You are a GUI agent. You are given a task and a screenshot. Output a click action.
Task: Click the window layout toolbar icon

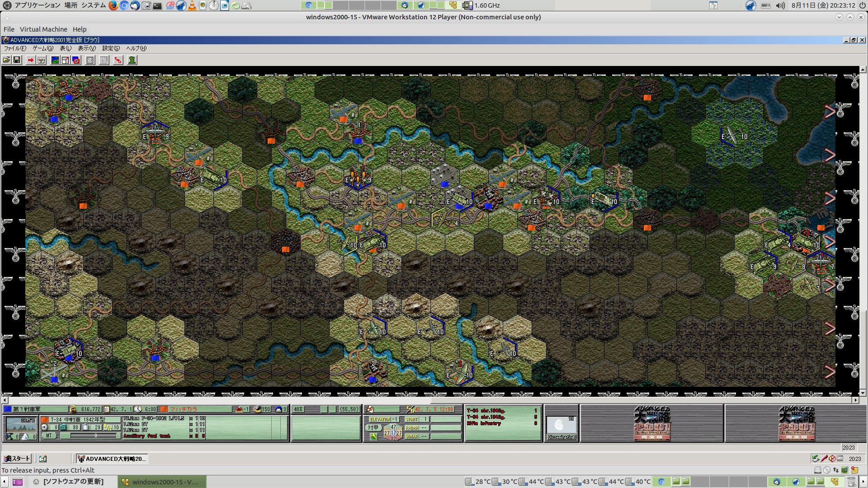coord(65,60)
